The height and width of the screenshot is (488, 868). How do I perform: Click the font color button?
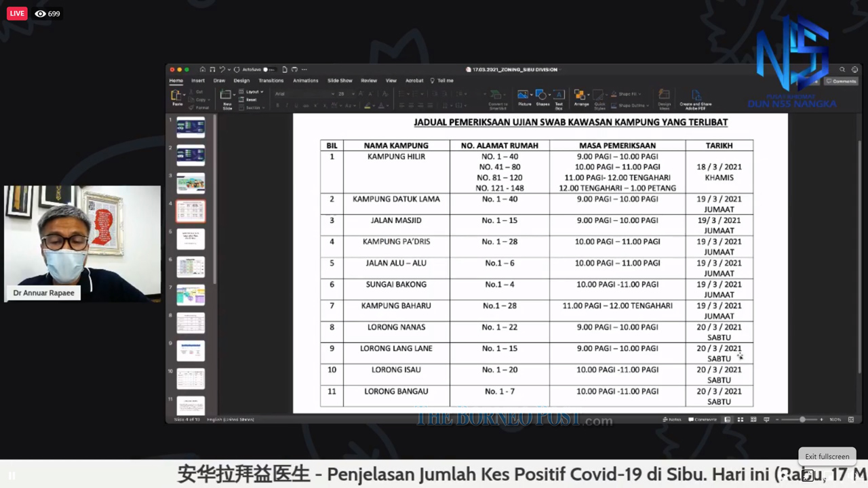tap(381, 105)
